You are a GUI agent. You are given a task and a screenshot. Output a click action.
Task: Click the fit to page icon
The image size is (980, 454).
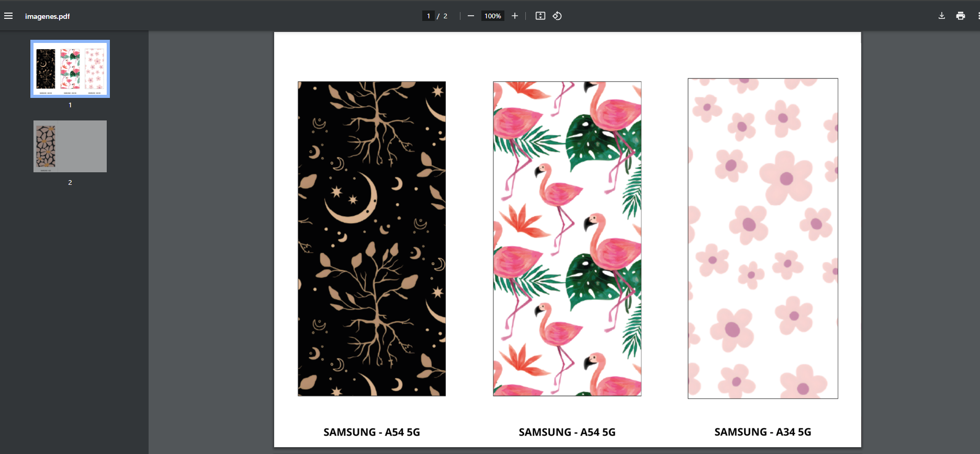coord(540,16)
